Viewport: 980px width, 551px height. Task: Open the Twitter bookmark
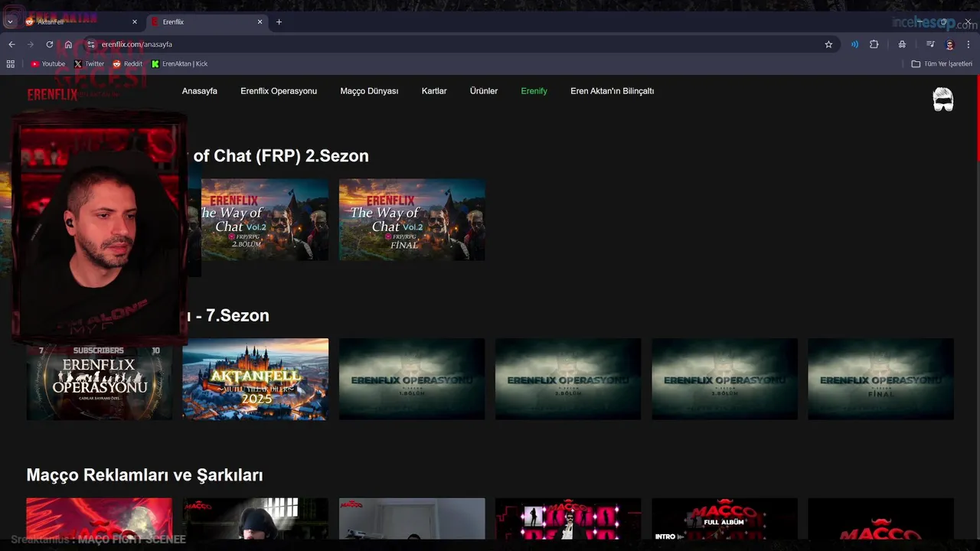coord(89,64)
